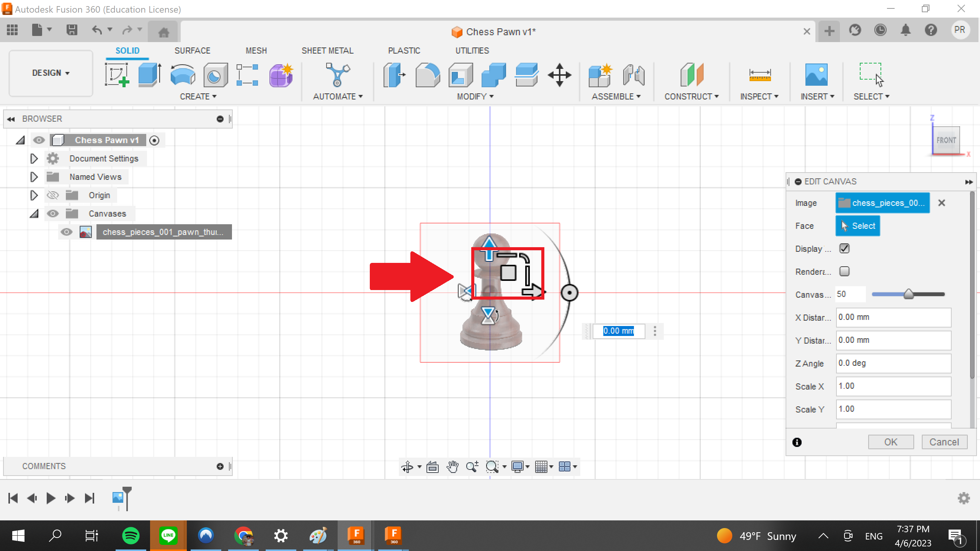The width and height of the screenshot is (980, 551).
Task: Expand the Document Settings section
Action: [34, 158]
